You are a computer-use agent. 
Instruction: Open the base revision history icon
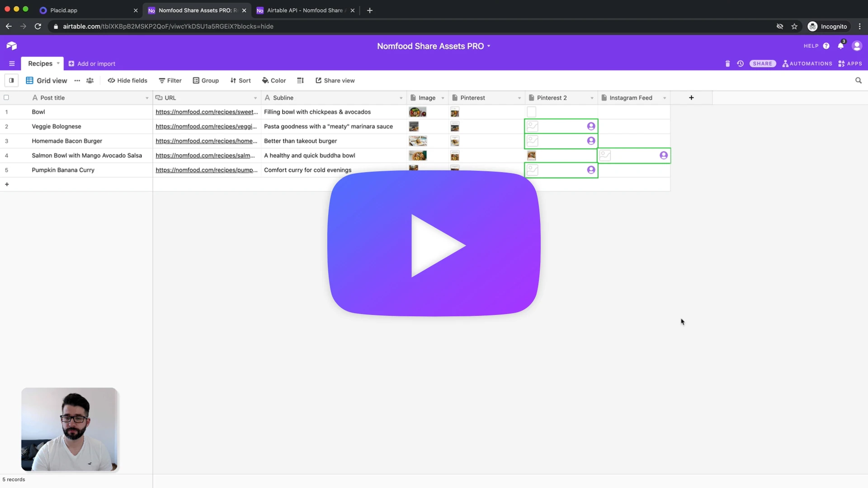740,64
